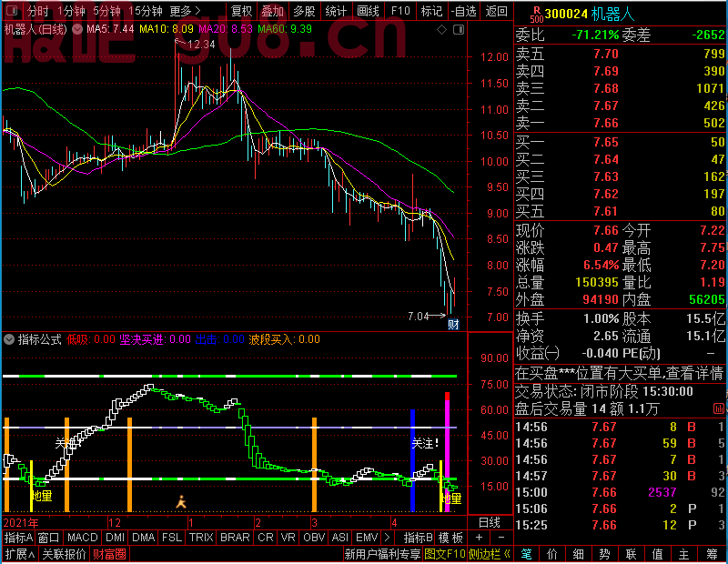Show more indicators with the > arrow
The height and width of the screenshot is (564, 728).
coord(388,538)
